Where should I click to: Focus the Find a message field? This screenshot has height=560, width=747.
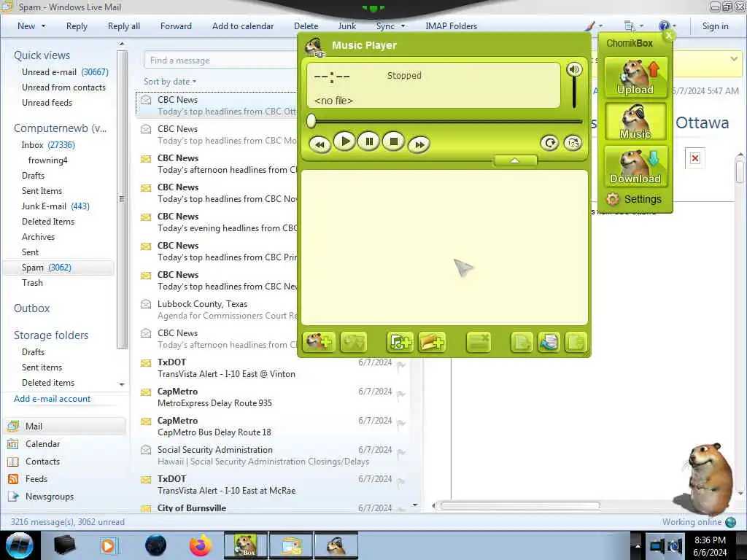(x=220, y=61)
